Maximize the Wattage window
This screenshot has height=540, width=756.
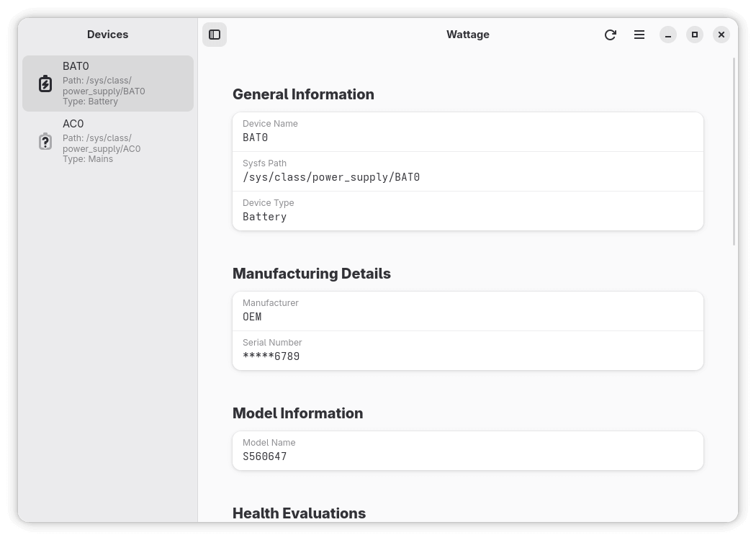click(695, 35)
